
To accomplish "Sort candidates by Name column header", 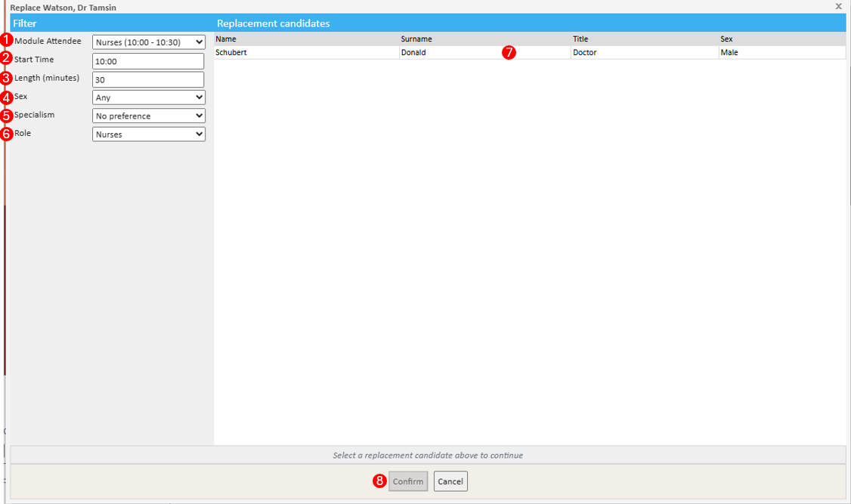I will (x=226, y=39).
